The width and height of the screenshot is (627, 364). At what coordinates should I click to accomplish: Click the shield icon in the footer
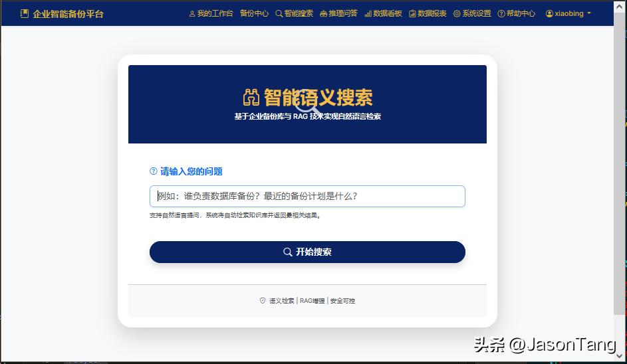(263, 300)
